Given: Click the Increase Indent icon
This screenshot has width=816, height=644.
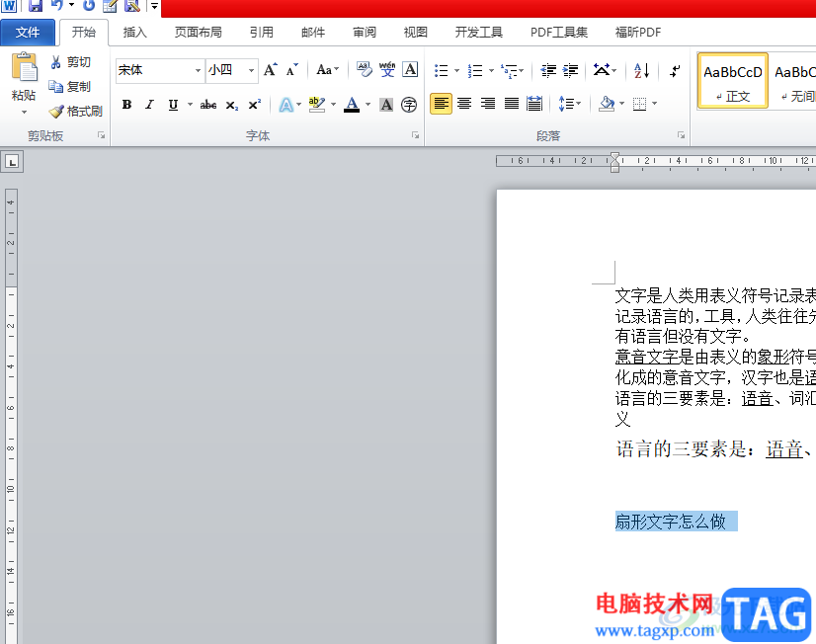Looking at the screenshot, I should [570, 70].
